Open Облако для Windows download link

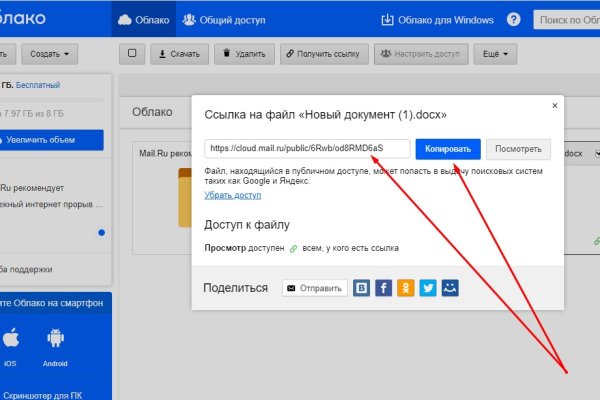click(438, 19)
